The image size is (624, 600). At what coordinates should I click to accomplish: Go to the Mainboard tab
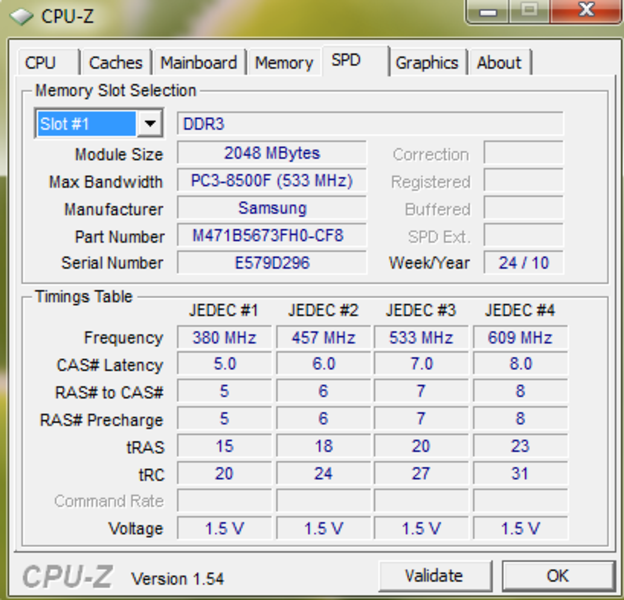point(199,62)
